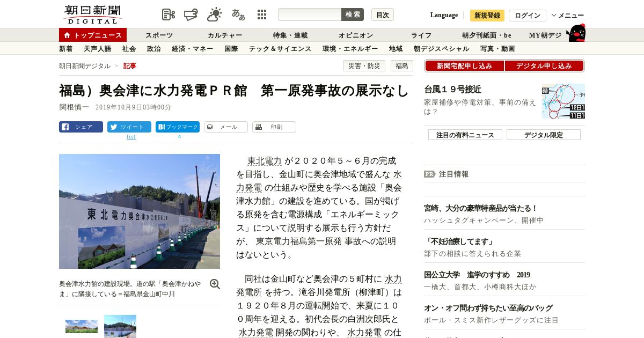Open the newspaper megaphone icon in header
Image resolution: width=644 pixels, height=338 pixels.
click(191, 14)
